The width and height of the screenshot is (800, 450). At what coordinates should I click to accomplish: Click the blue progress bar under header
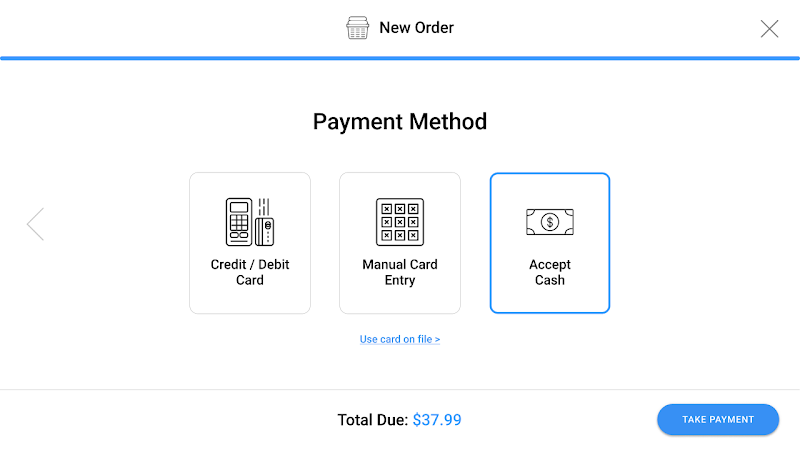point(400,58)
